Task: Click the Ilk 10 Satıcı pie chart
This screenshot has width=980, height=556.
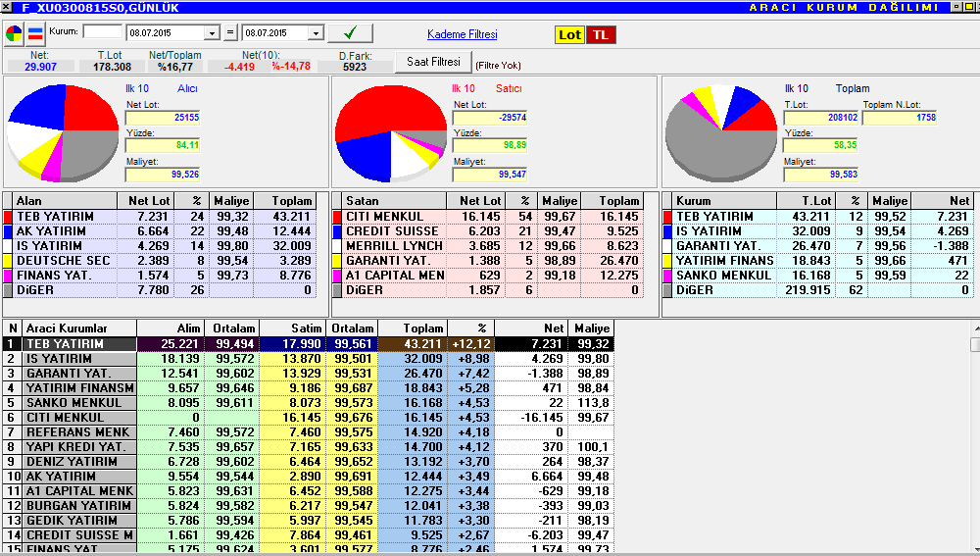Action: point(391,133)
